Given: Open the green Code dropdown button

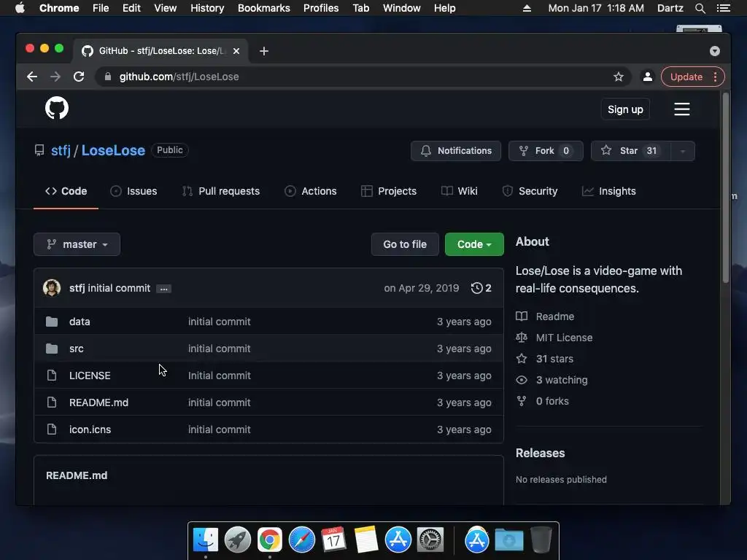Looking at the screenshot, I should (x=474, y=244).
